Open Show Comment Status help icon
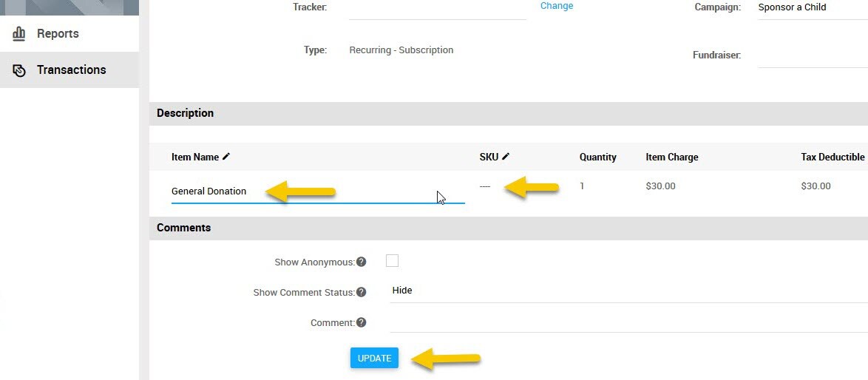 361,292
